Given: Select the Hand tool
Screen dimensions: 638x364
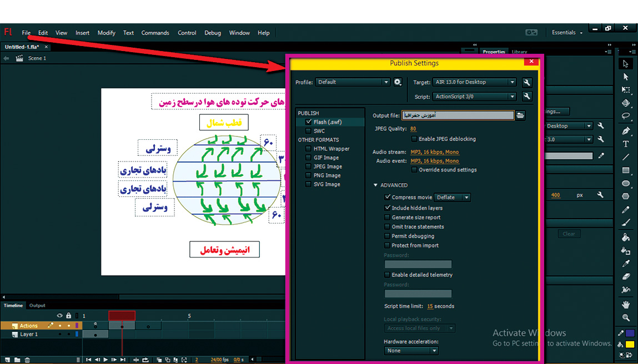Looking at the screenshot, I should coord(626,305).
